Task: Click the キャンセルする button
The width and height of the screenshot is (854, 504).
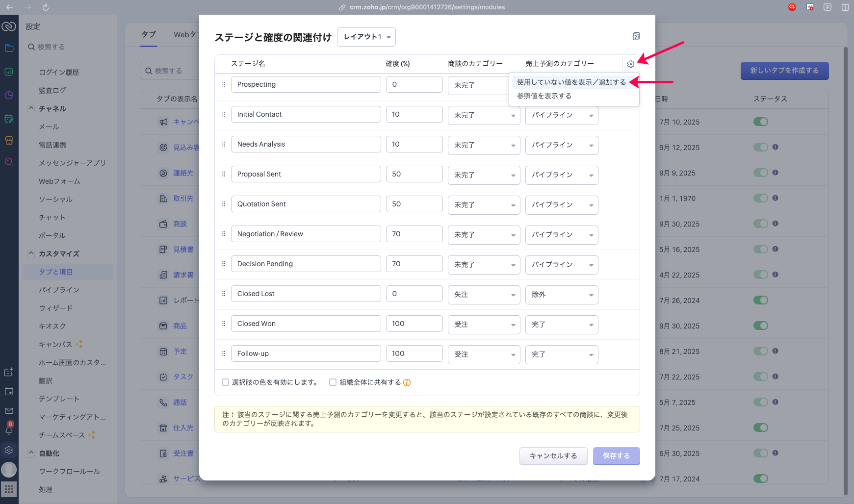Action: pos(553,456)
